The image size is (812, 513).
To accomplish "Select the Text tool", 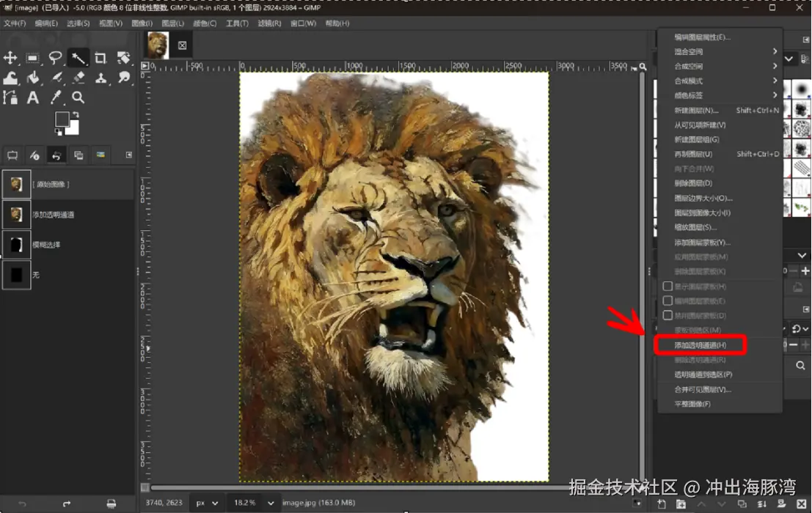I will [32, 97].
